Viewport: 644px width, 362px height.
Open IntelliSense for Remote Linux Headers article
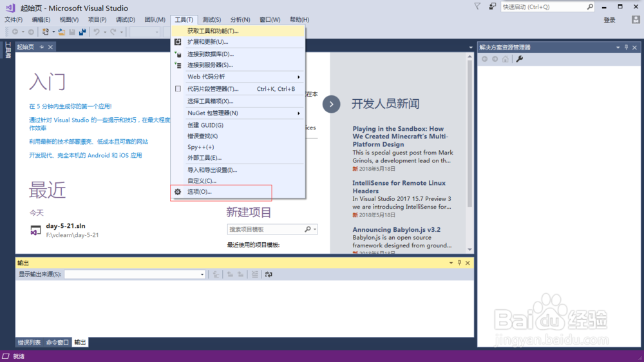tap(399, 187)
